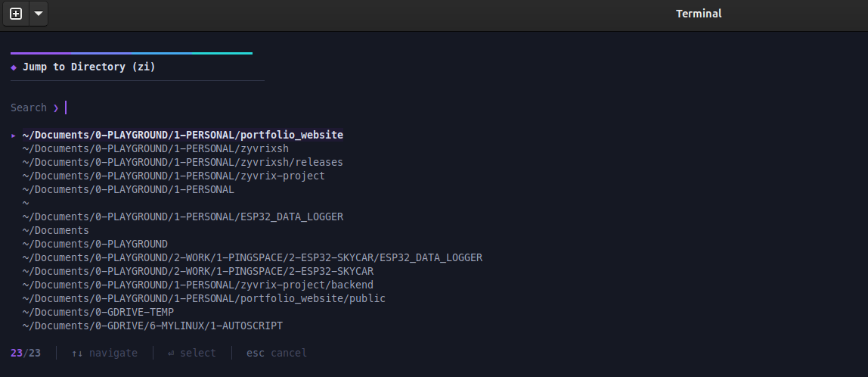Choose 2-ESP32-SKYCAR/ESP32_DATA_LOGGER path
This screenshot has height=377, width=868.
tap(252, 257)
